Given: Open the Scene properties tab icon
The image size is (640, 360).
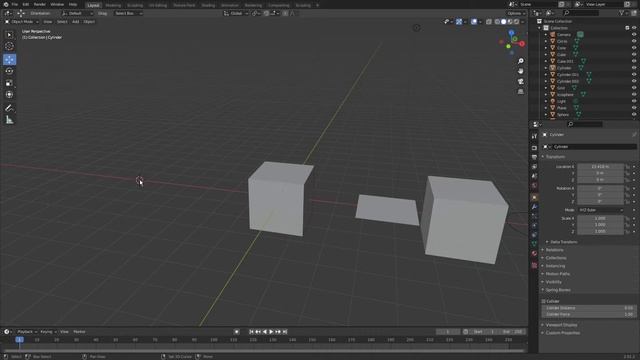Looking at the screenshot, I should [x=534, y=176].
